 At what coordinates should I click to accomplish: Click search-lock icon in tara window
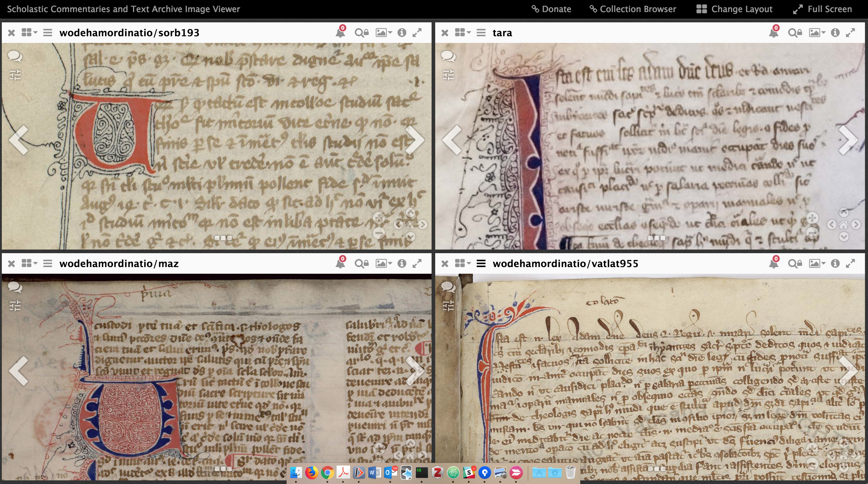pos(795,33)
